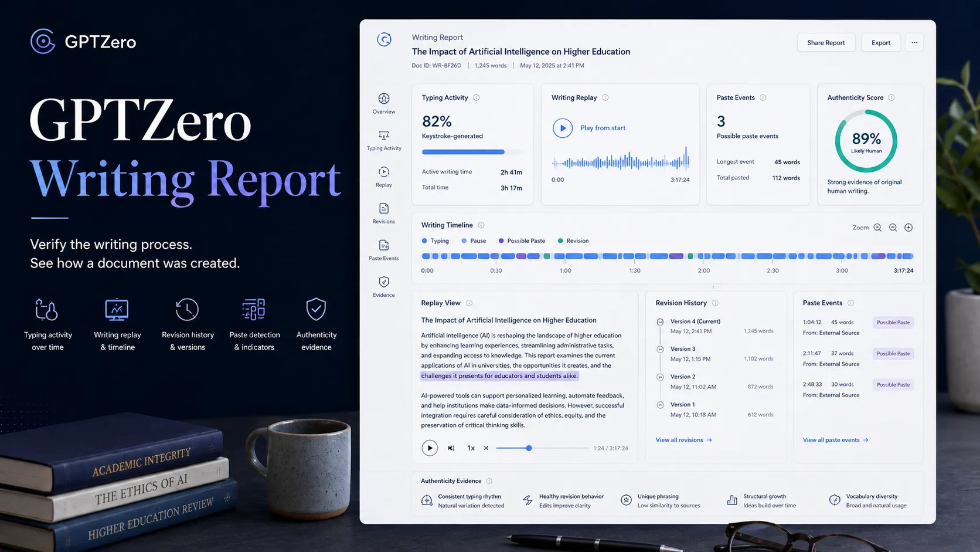
Task: Click info icon next to Writing Replay
Action: pyautogui.click(x=605, y=98)
